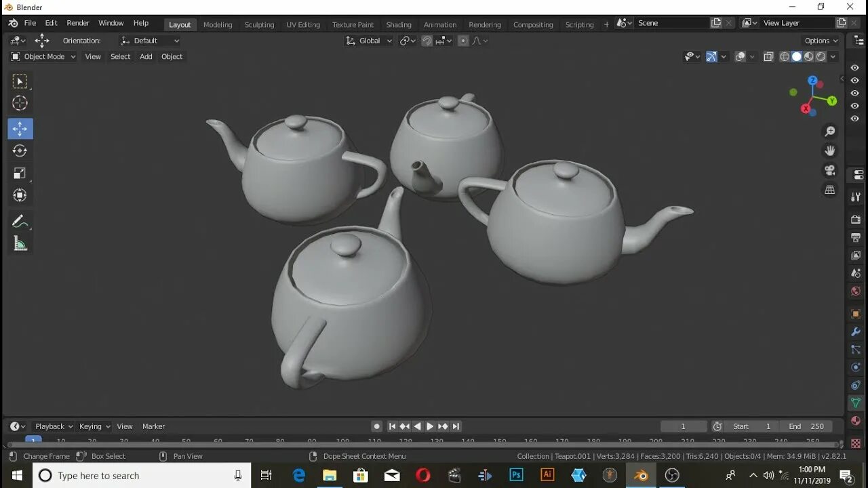
Task: Click the End 250 frame field
Action: tap(806, 426)
